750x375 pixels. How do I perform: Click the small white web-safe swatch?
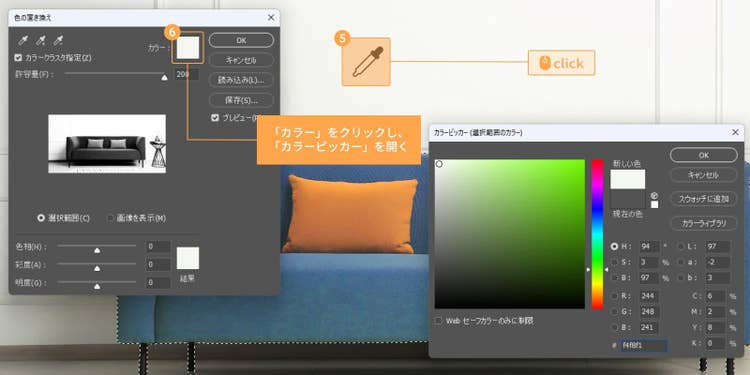point(654,205)
